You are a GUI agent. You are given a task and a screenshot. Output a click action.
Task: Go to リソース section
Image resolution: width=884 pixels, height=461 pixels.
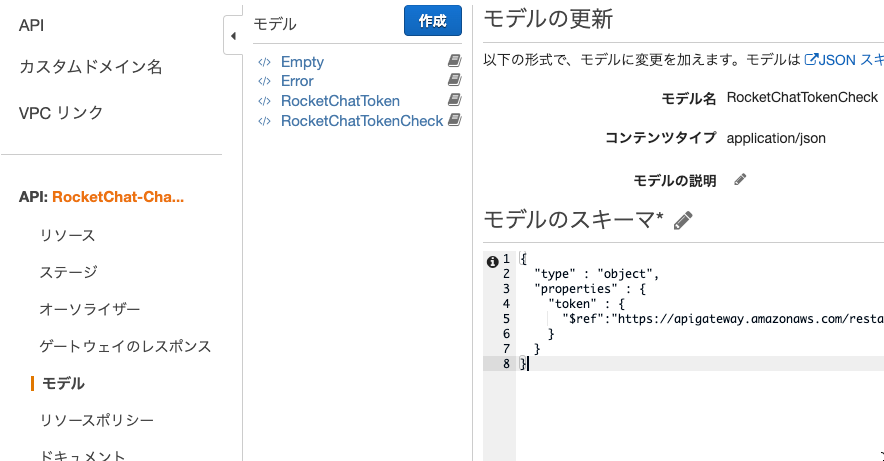tap(67, 235)
